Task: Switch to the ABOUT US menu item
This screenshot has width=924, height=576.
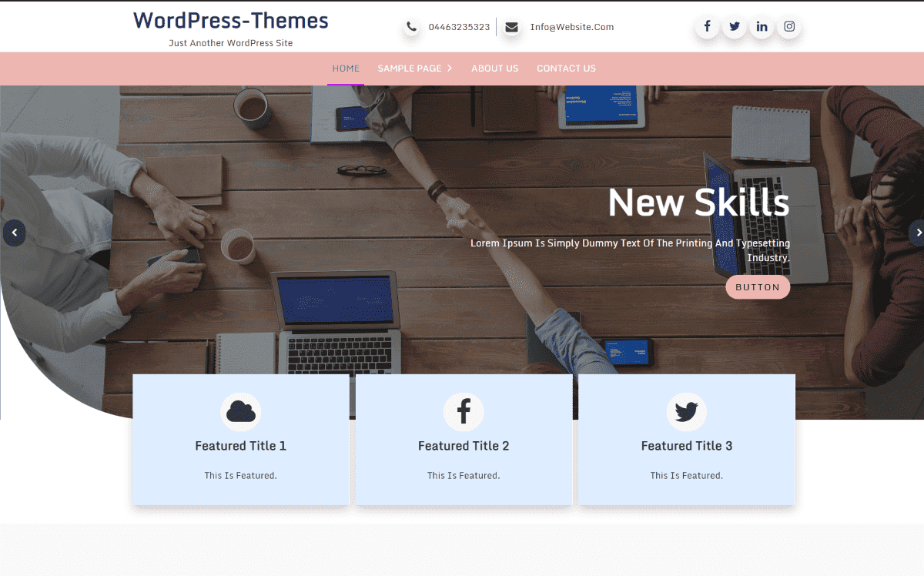Action: pyautogui.click(x=494, y=69)
